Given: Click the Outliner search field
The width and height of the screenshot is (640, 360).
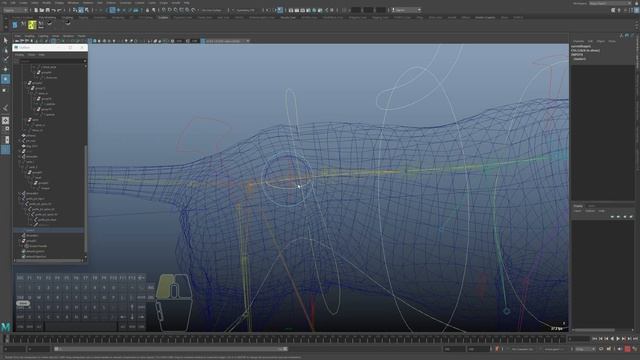Looking at the screenshot, I should click(51, 61).
